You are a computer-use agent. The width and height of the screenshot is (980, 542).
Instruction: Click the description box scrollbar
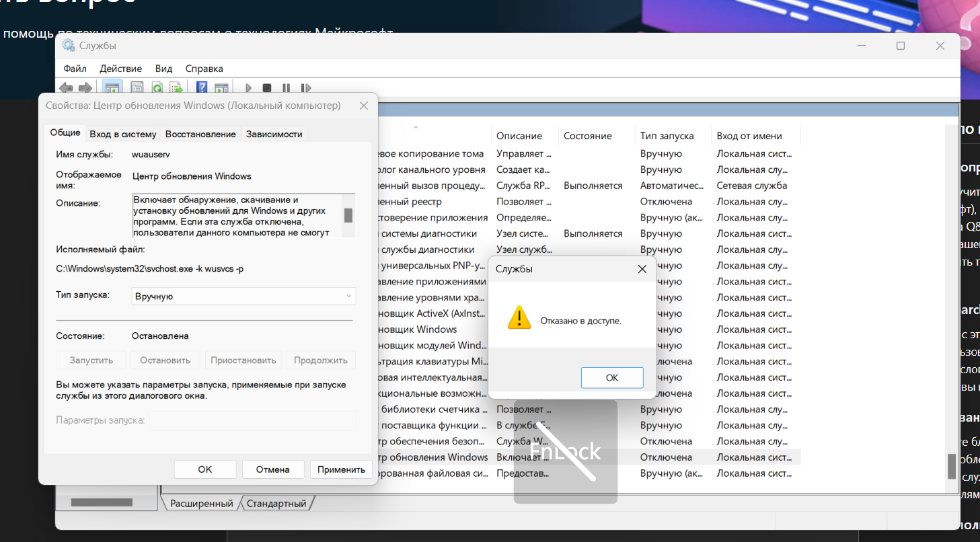(348, 215)
